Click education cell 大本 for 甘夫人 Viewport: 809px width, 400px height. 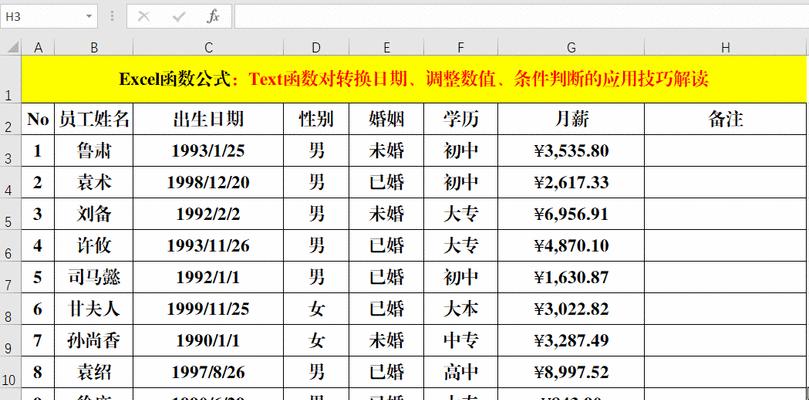(461, 309)
